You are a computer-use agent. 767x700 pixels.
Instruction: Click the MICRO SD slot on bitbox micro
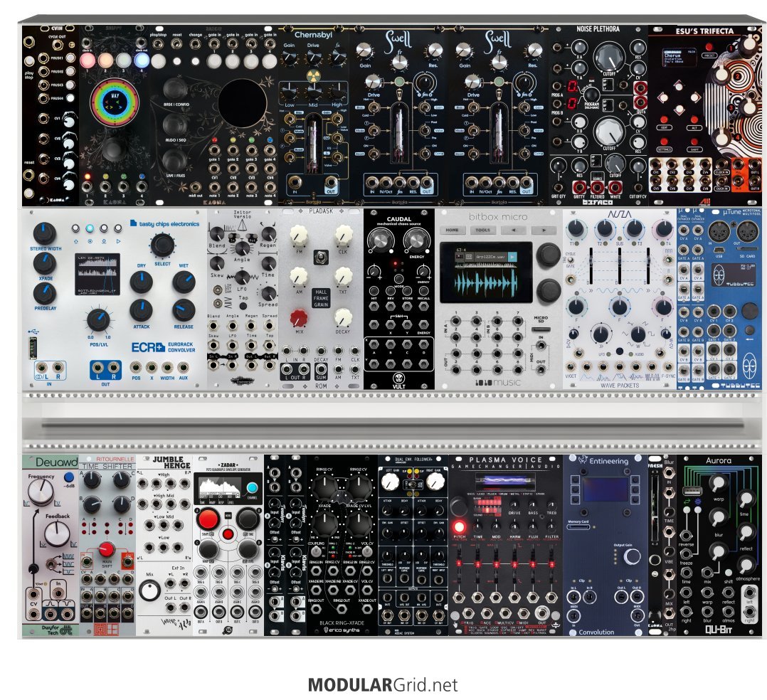(541, 329)
